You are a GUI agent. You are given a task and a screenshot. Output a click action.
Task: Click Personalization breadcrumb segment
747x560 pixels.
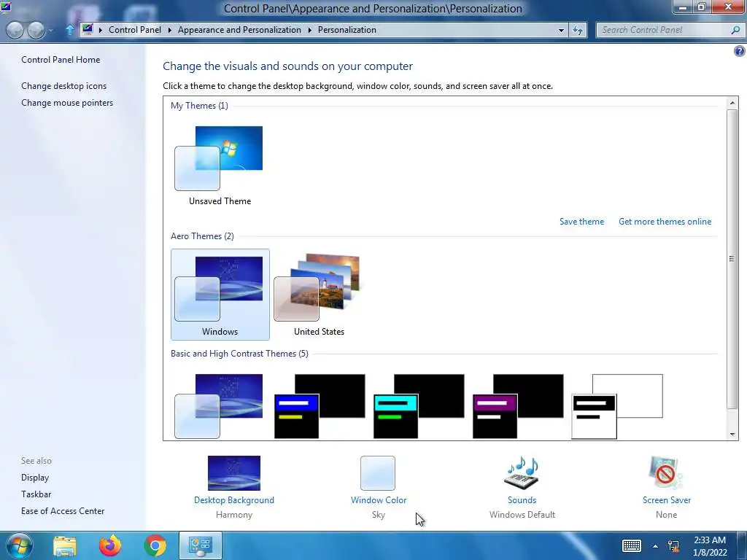click(347, 29)
